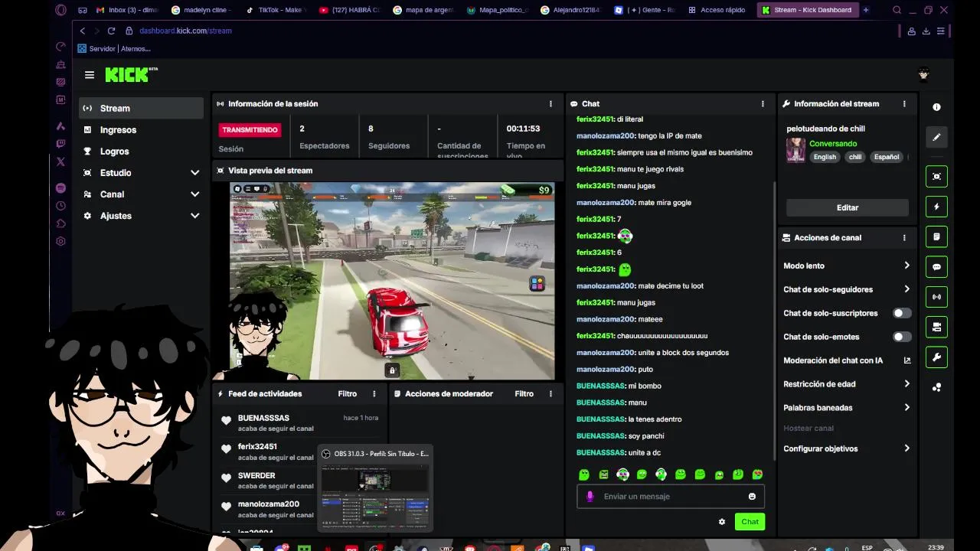
Task: Switch to the Acceso rápido browser tab
Action: click(717, 10)
